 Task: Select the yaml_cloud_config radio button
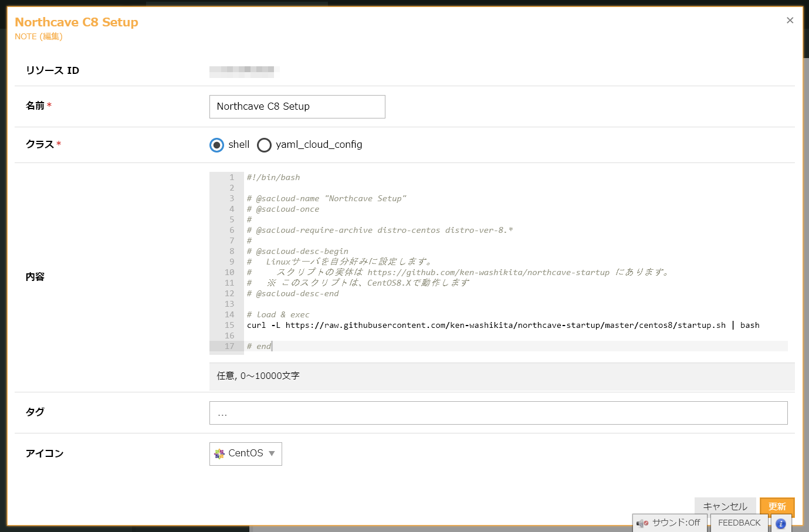(264, 145)
